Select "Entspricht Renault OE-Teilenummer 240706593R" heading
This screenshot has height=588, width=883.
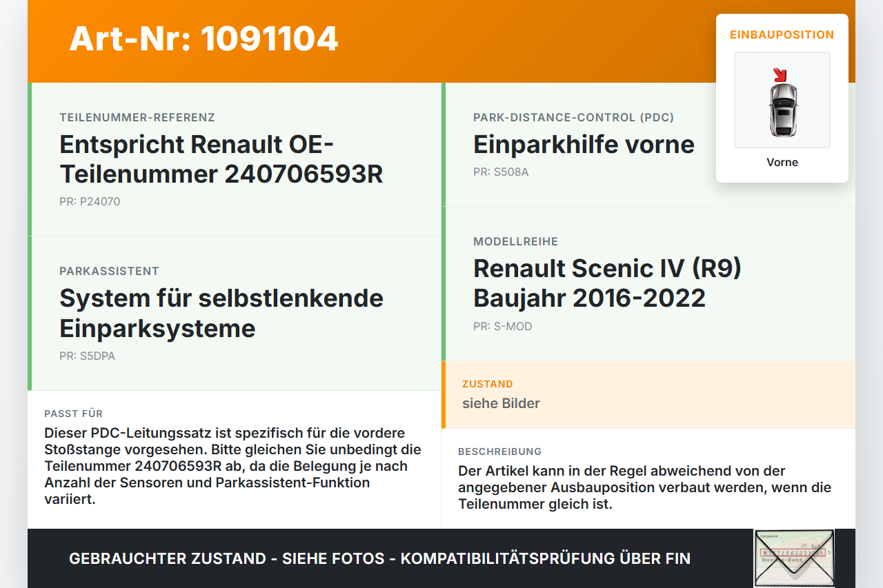(221, 159)
